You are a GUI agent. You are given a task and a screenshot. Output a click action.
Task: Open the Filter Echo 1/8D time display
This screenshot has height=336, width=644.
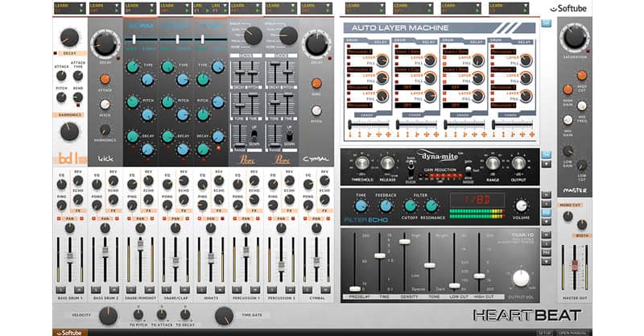[x=477, y=201]
